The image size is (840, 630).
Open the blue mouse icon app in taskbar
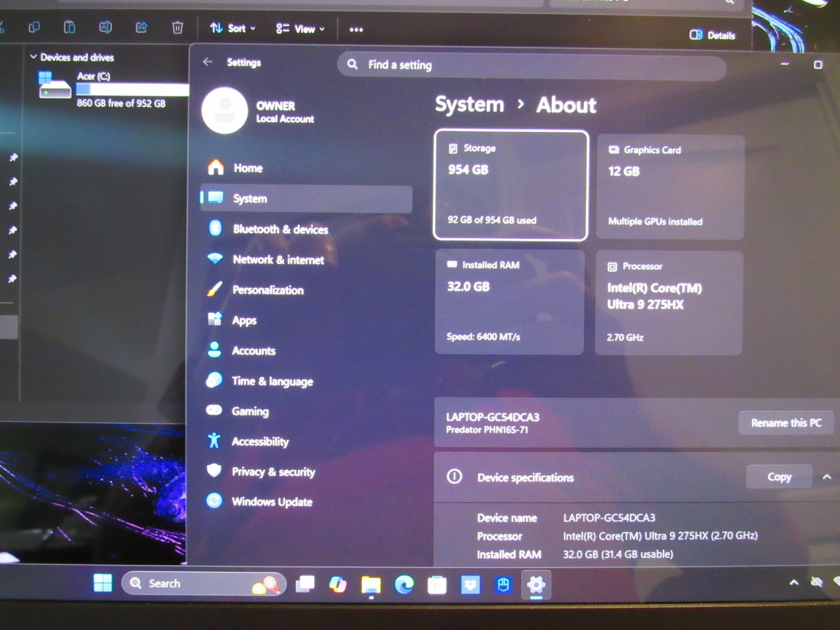(503, 585)
